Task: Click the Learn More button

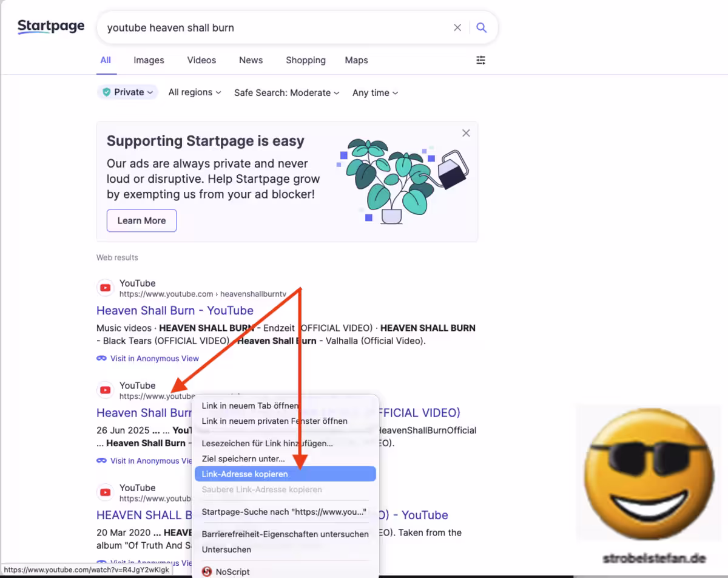Action: coord(141,220)
